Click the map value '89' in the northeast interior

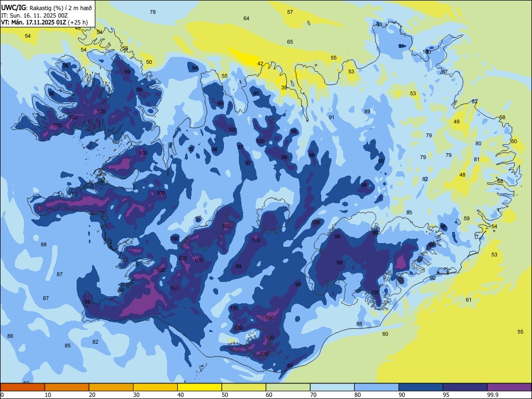click(367, 111)
